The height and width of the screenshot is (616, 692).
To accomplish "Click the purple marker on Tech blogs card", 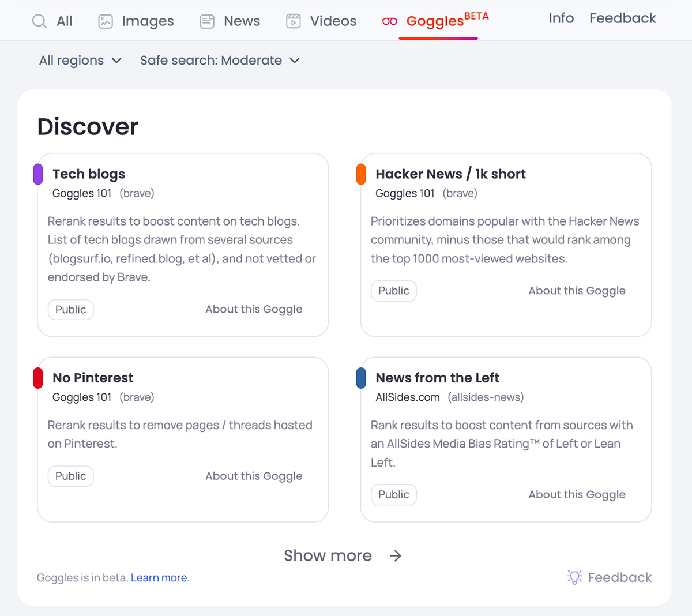I will pos(38,174).
